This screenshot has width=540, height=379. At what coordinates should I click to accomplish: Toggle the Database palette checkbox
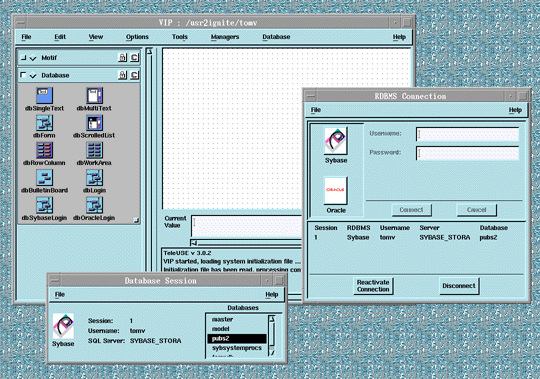click(x=23, y=75)
